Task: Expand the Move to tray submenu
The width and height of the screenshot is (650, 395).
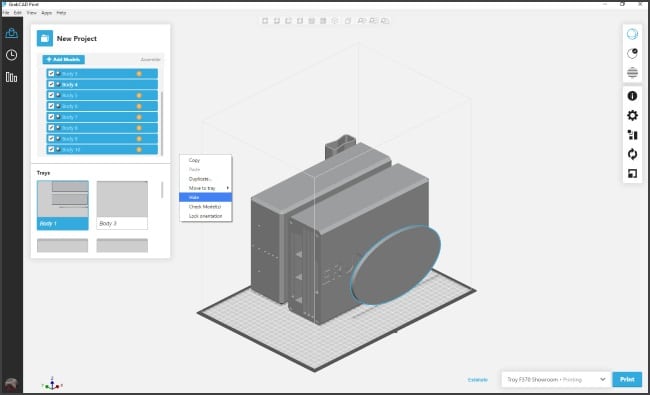Action: click(x=205, y=188)
